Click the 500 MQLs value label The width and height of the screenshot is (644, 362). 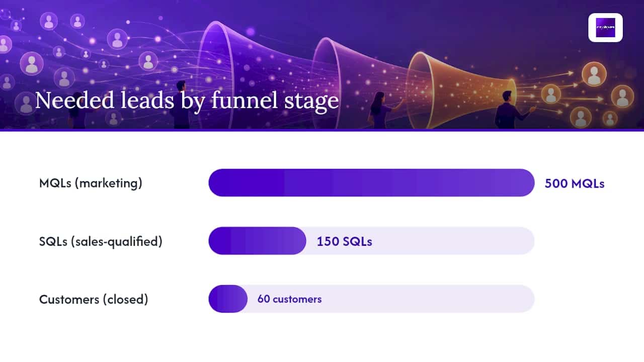(x=575, y=184)
